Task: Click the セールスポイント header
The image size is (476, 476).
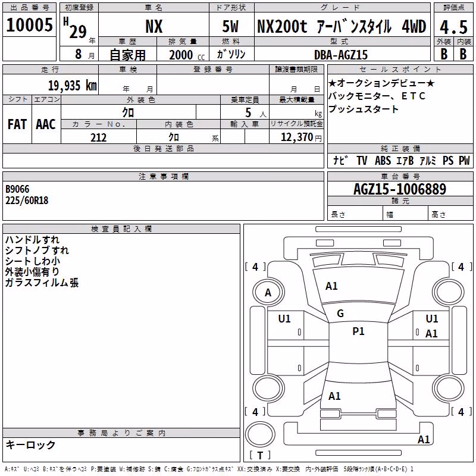Action: coord(400,70)
